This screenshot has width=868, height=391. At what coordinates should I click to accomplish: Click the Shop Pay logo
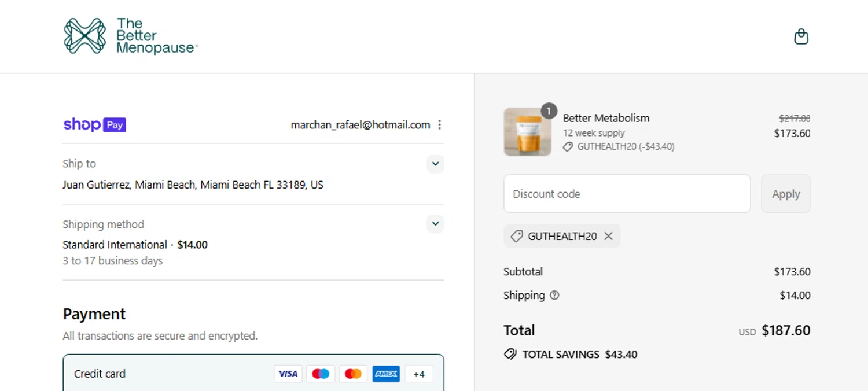[x=95, y=124]
